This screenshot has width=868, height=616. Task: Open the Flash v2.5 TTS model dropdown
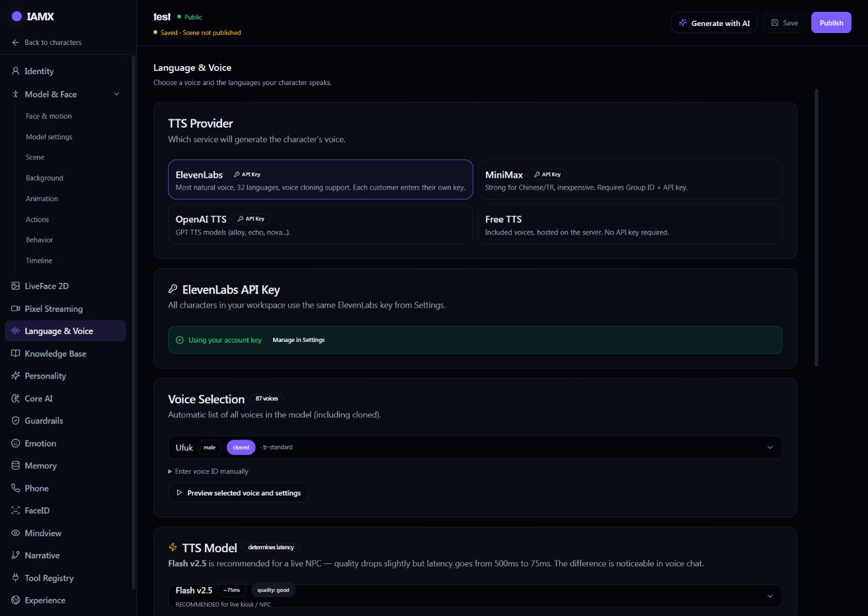click(475, 596)
